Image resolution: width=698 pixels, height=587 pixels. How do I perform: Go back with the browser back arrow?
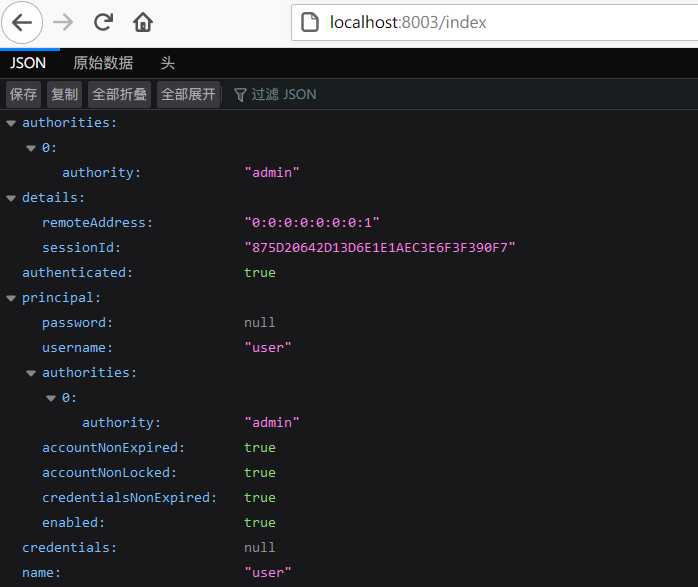22,22
